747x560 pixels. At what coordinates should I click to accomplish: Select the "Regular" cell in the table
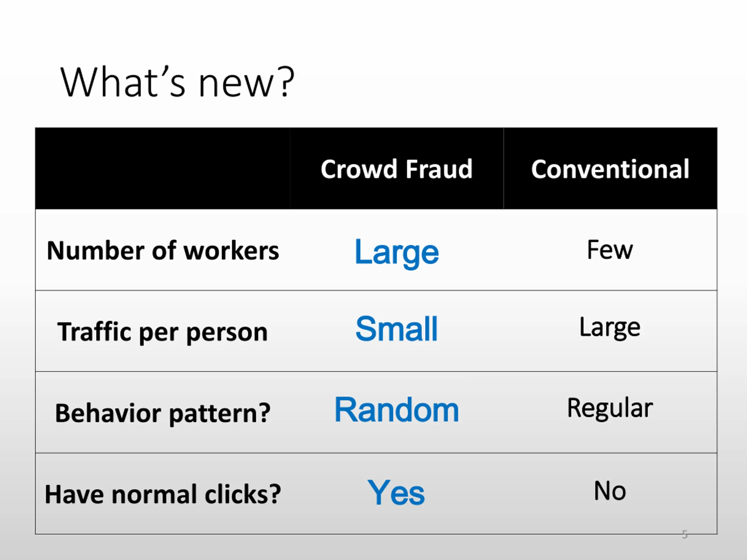(x=610, y=408)
